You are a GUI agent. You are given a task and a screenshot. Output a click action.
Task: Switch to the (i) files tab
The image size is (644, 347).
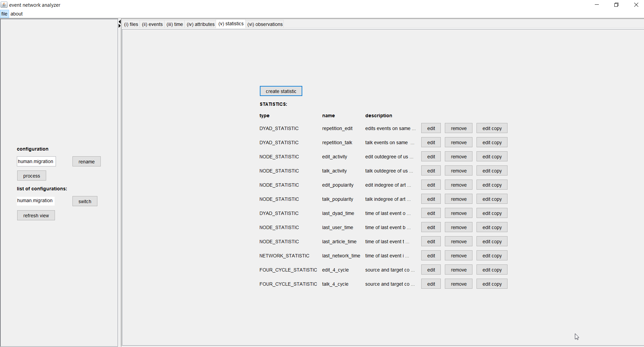click(131, 24)
